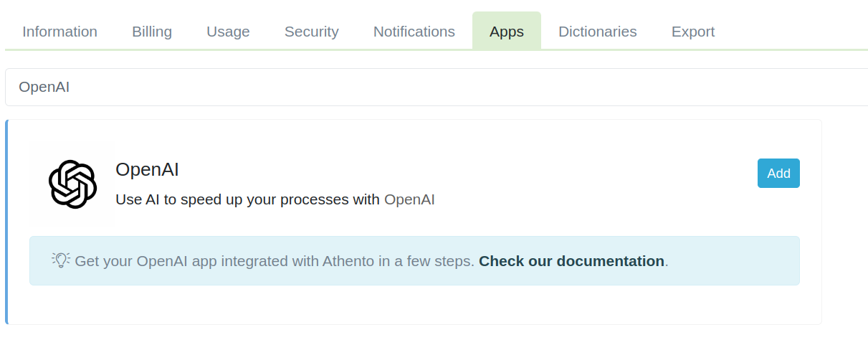
Task: Go to the Usage tab
Action: (228, 32)
